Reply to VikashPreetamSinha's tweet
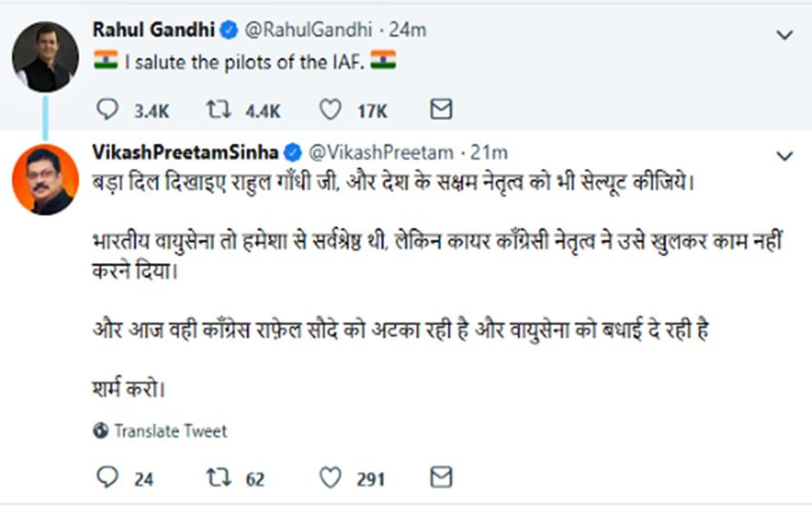 pyautogui.click(x=109, y=477)
